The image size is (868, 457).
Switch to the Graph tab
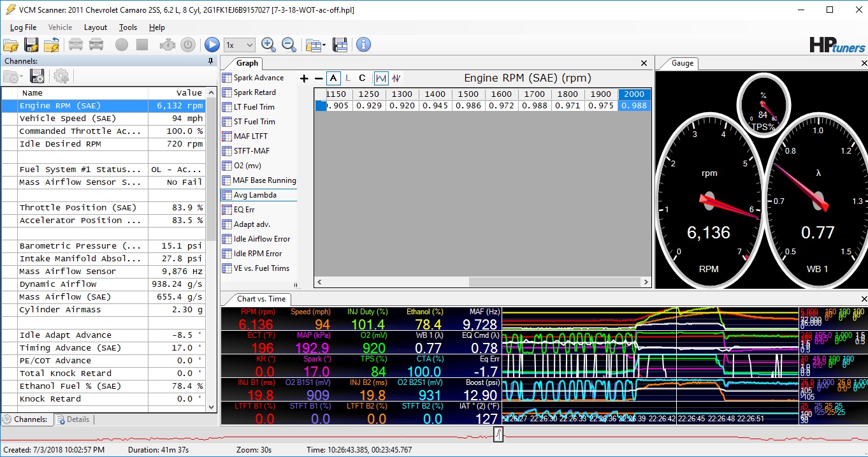[x=247, y=63]
